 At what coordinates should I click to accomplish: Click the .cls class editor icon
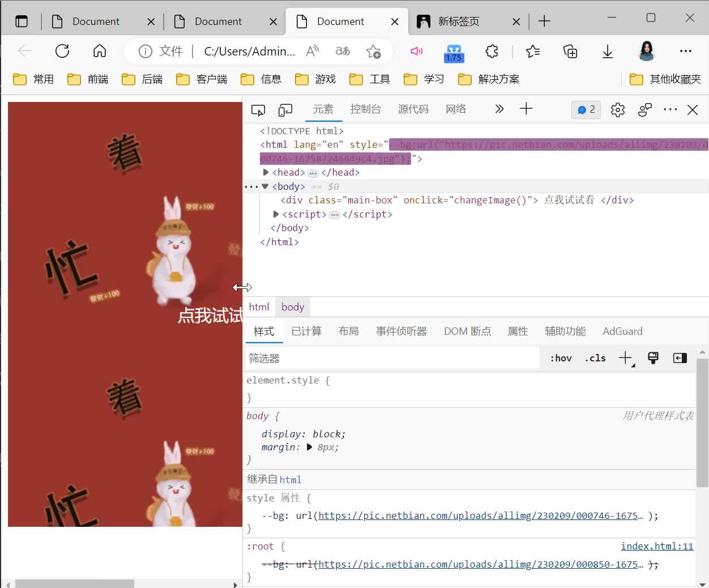point(595,358)
